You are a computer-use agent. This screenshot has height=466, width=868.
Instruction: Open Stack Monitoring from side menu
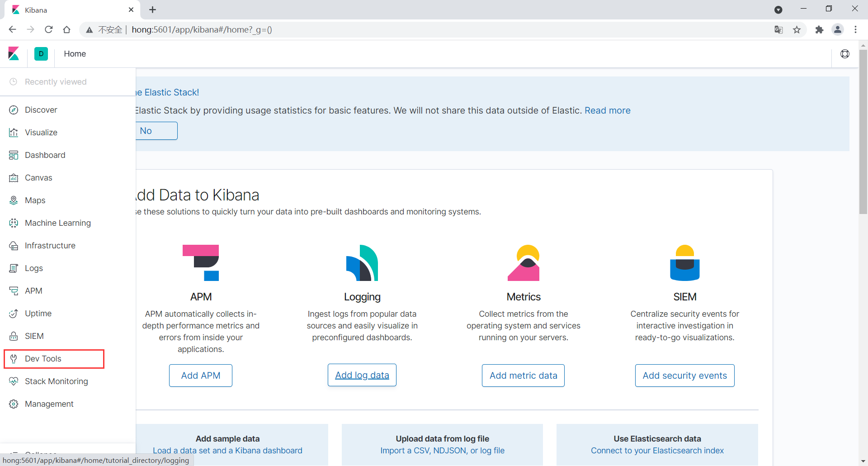coord(57,381)
